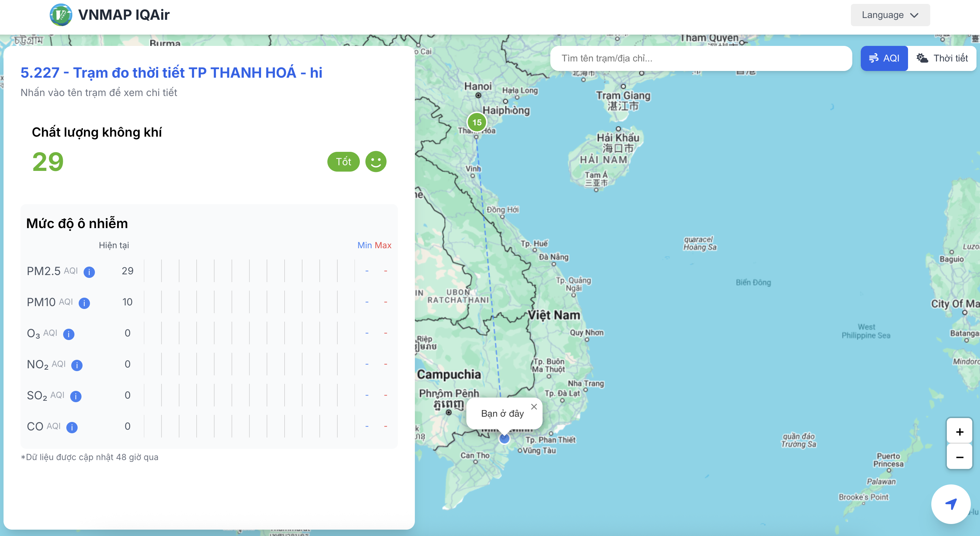Click the SO2 AQI info toggle

pyautogui.click(x=76, y=396)
